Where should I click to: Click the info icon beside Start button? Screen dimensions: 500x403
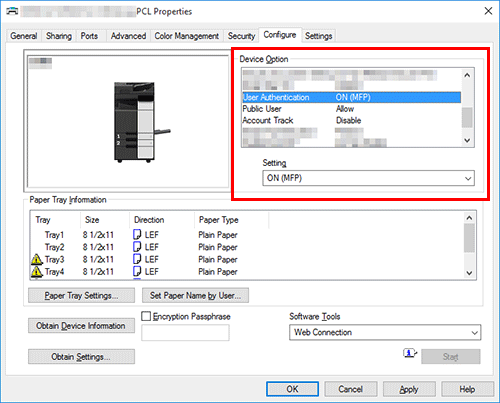point(410,353)
